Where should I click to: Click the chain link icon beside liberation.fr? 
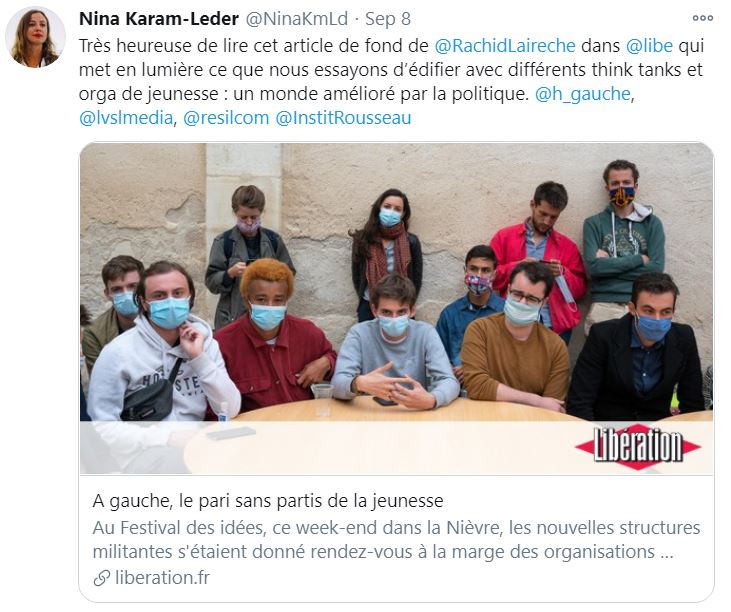pyautogui.click(x=101, y=578)
